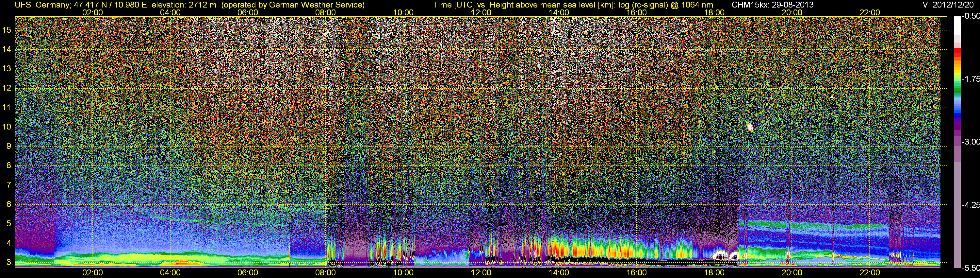Click the 8 km height axis label

pos(9,166)
